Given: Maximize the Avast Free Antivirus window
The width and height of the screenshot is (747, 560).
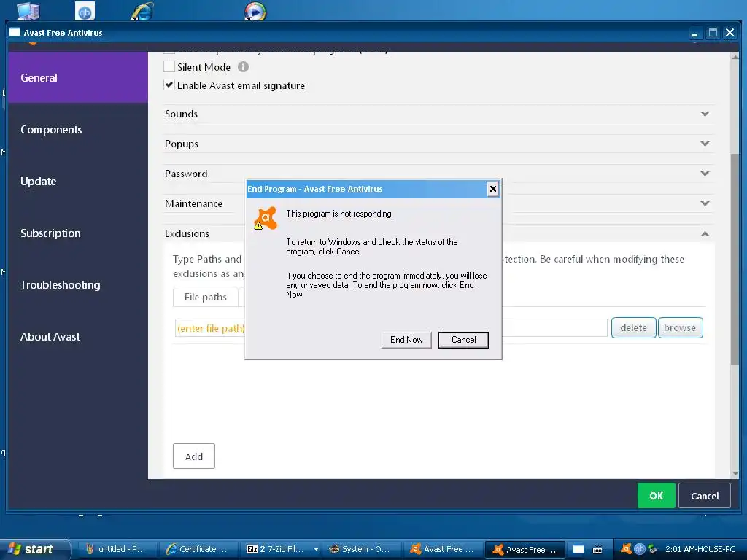Looking at the screenshot, I should point(713,33).
